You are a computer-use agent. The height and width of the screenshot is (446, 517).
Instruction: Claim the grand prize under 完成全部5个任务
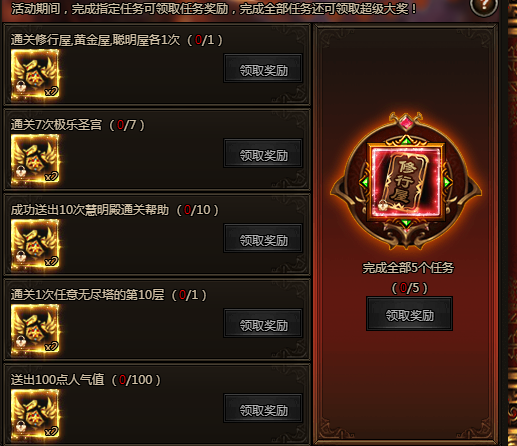409,314
